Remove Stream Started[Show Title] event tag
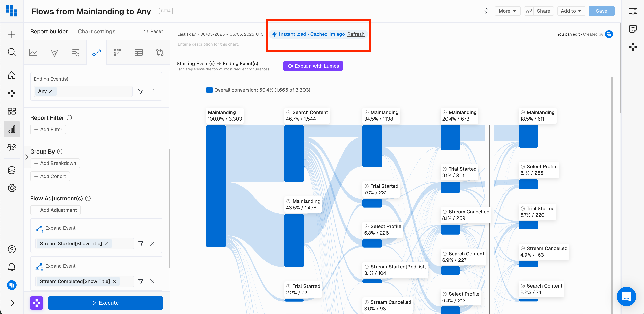Image resolution: width=644 pixels, height=314 pixels. pyautogui.click(x=106, y=244)
